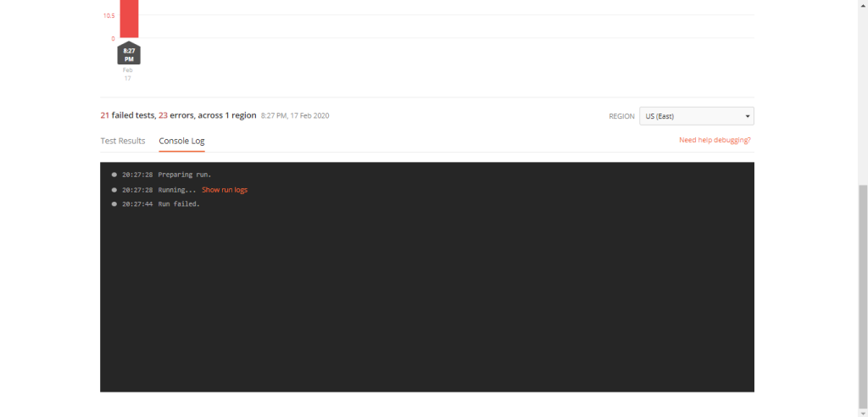This screenshot has height=417, width=868.
Task: Click bullet icon beside 'Running...' entry
Action: (114, 190)
